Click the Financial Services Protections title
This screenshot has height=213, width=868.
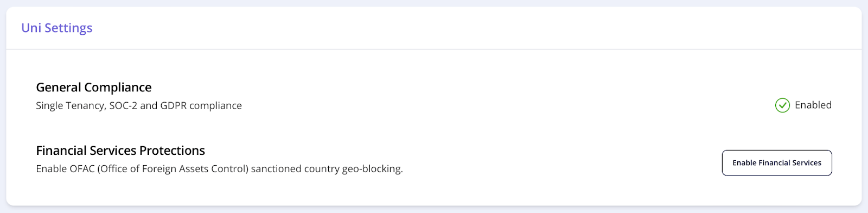(x=120, y=151)
